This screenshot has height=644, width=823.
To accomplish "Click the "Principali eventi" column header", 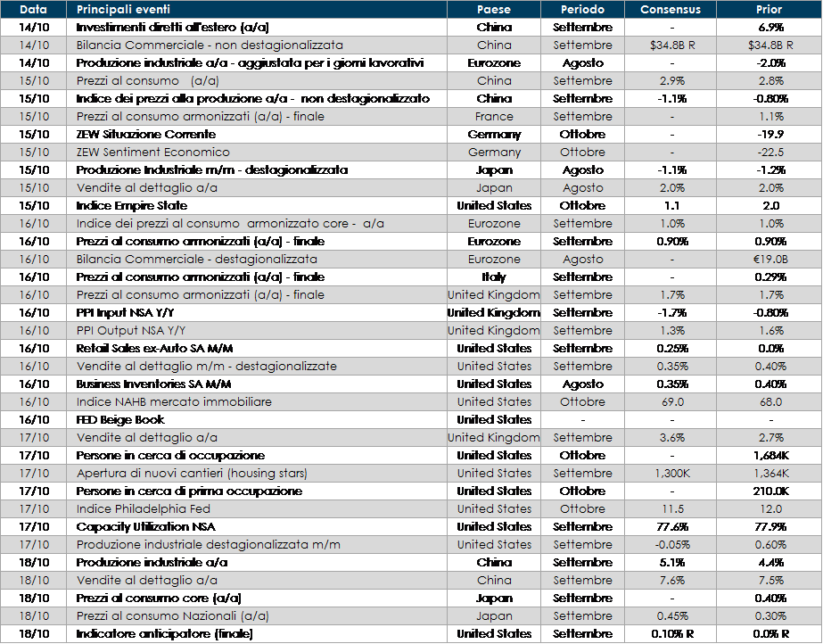I will pyautogui.click(x=123, y=10).
